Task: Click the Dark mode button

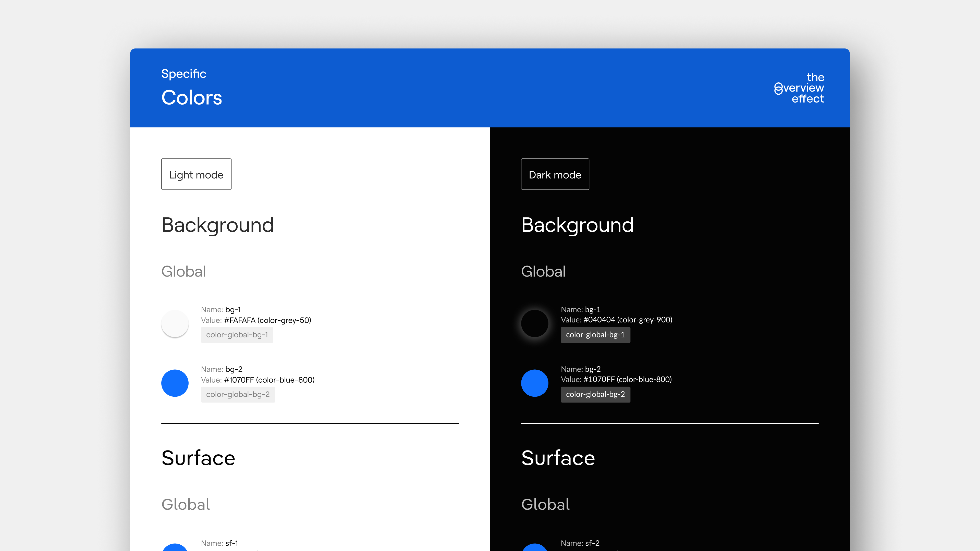Action: [x=555, y=174]
